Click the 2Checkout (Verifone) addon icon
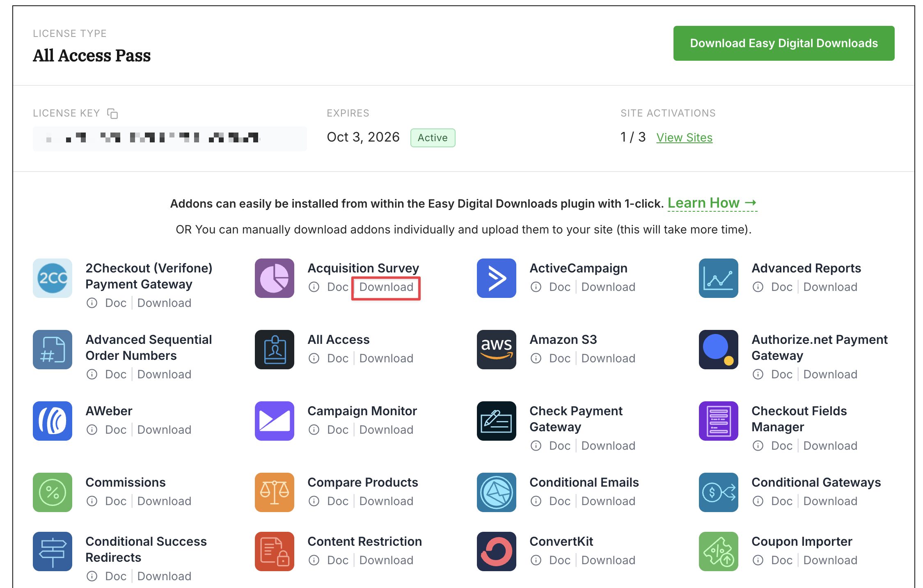Screen dimensions: 923x588 (53, 278)
